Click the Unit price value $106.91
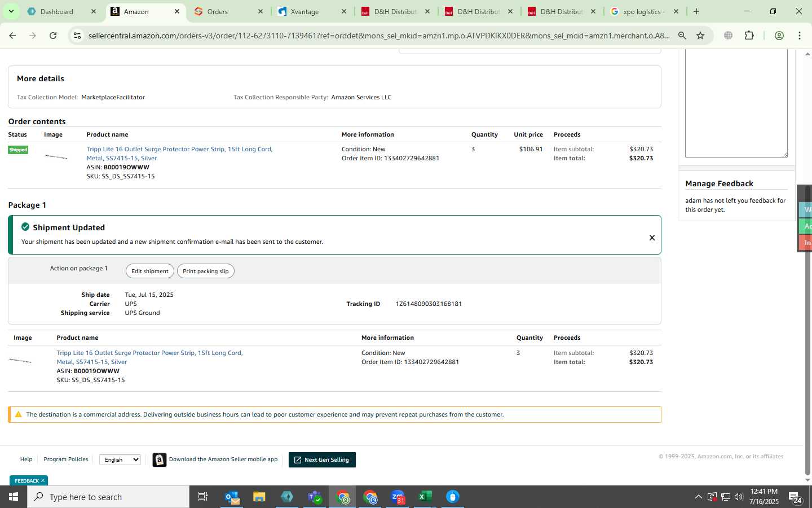The width and height of the screenshot is (812, 508). 531,149
